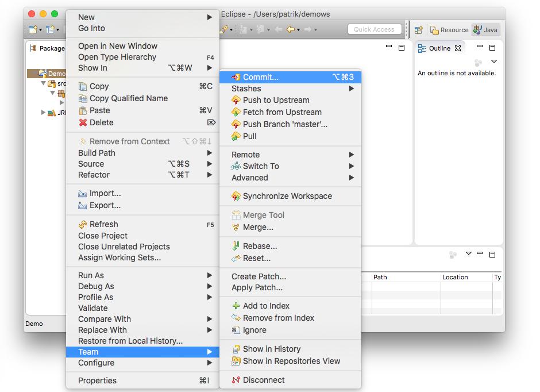Collapse the src folder tree node
The width and height of the screenshot is (540, 392).
click(44, 83)
